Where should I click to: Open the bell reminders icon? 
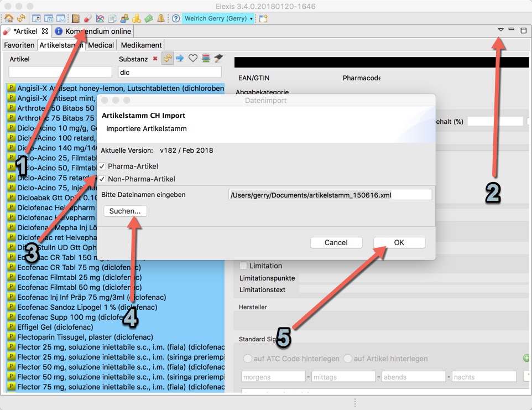(161, 18)
